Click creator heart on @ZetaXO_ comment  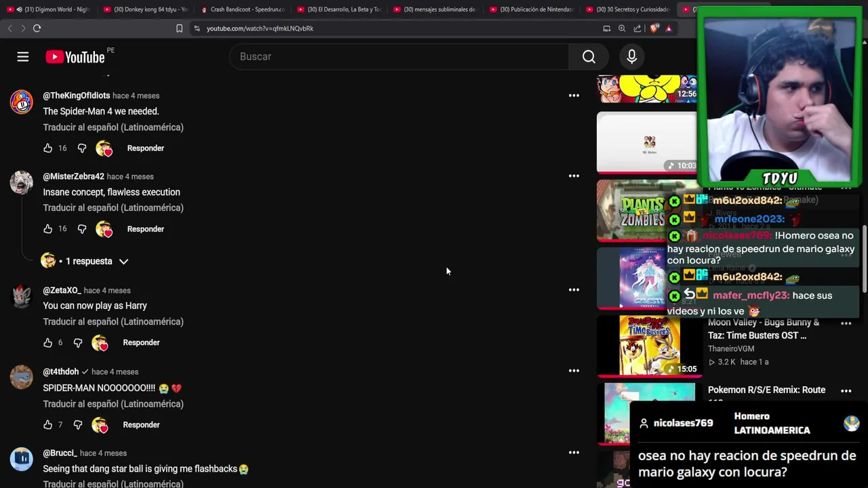click(100, 343)
